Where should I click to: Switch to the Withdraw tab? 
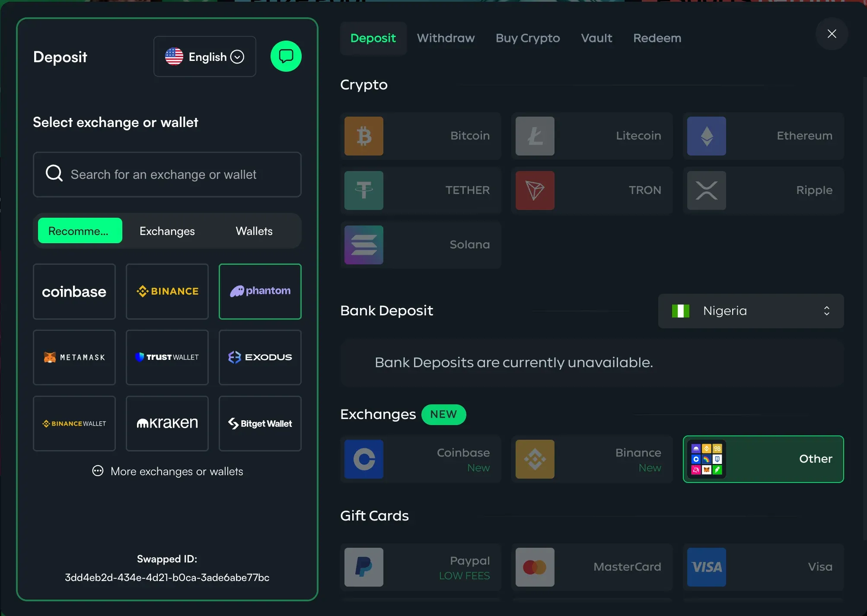(446, 38)
